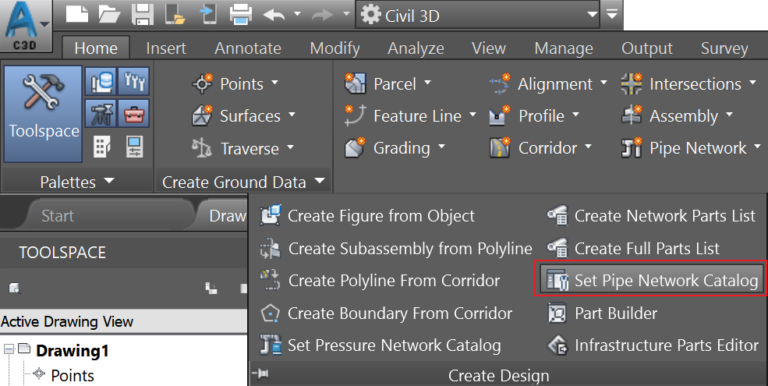Click the device-shaped icon in Palettes
Viewport: 768px width, 386px height.
(134, 146)
